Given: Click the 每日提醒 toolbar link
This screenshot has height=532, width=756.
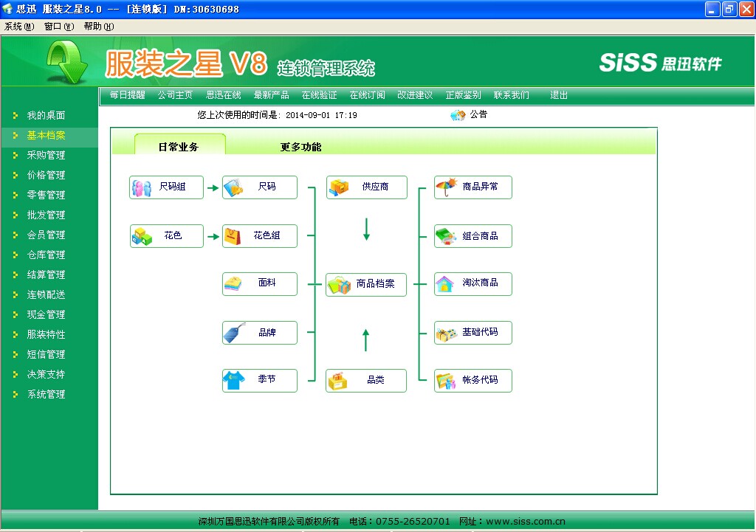Looking at the screenshot, I should click(127, 95).
